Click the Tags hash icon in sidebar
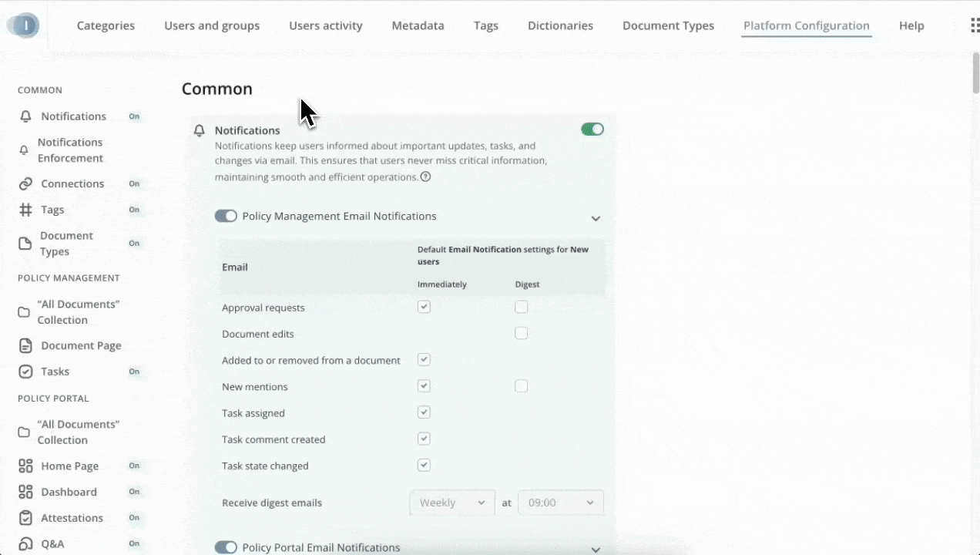 pos(26,210)
